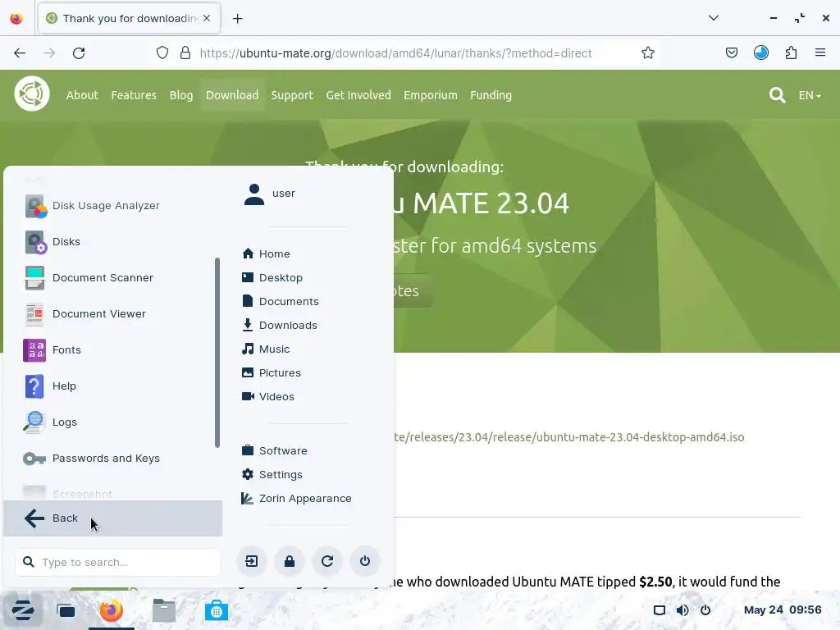Click the display icon in system tray
The height and width of the screenshot is (630, 840).
[x=660, y=610]
